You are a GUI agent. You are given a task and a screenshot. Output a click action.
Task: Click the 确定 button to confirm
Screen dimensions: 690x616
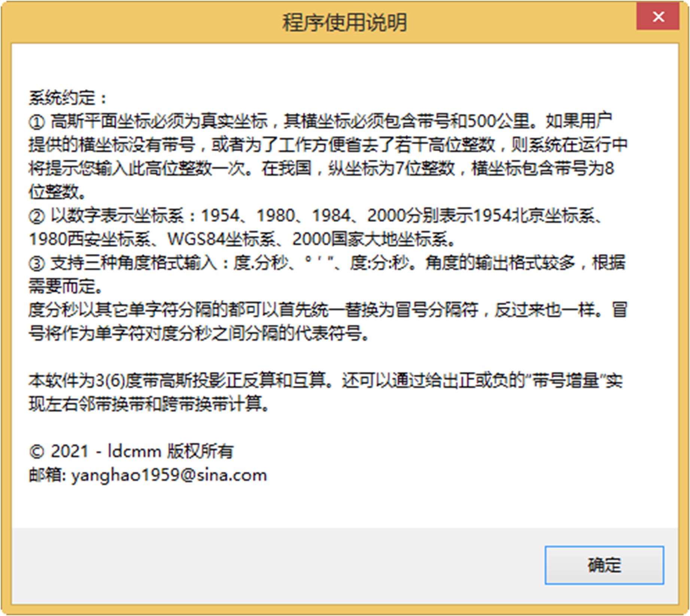coord(604,565)
